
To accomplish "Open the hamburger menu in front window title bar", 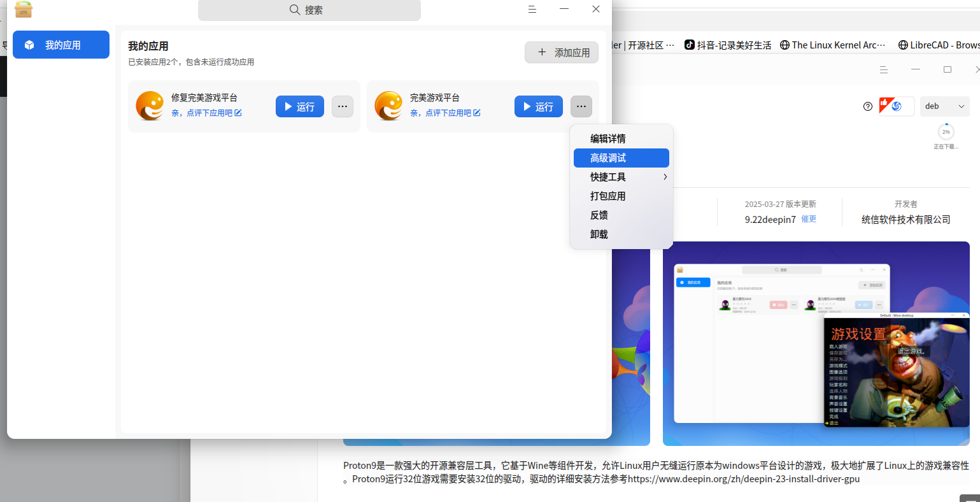I will pos(532,9).
